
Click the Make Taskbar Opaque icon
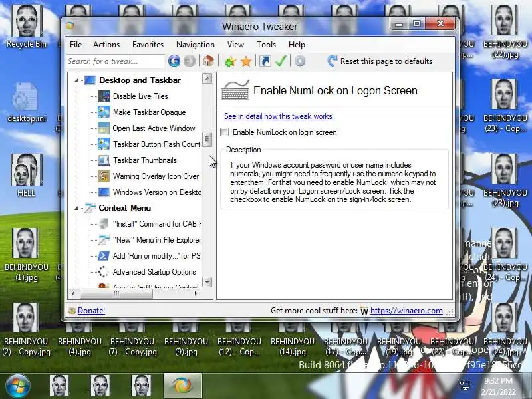click(x=104, y=112)
